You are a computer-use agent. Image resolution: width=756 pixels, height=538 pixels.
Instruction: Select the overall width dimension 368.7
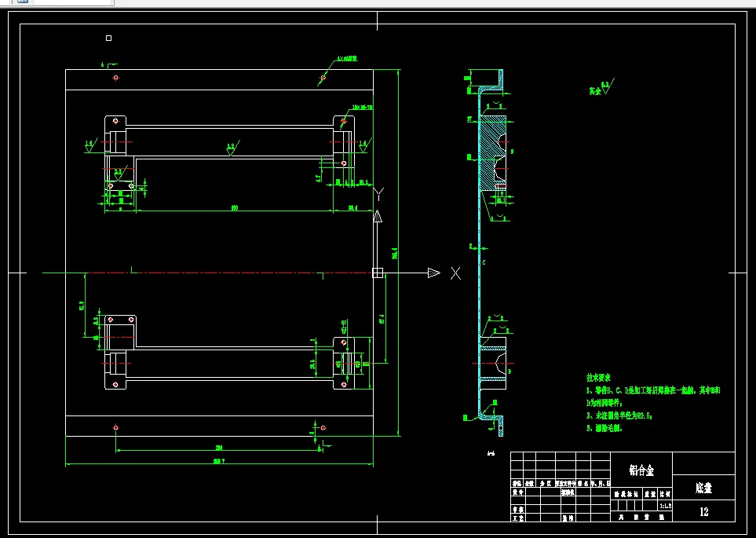coord(219,461)
